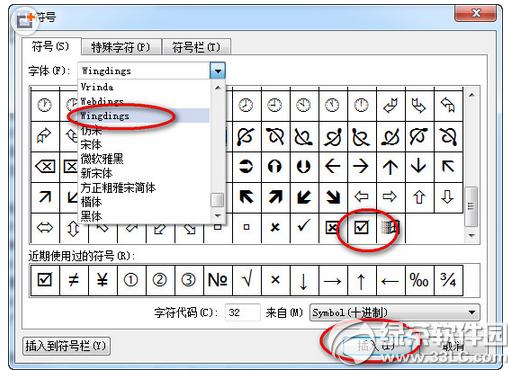
Task: Switch to the 特殊字符(P) tab
Action: click(x=121, y=47)
